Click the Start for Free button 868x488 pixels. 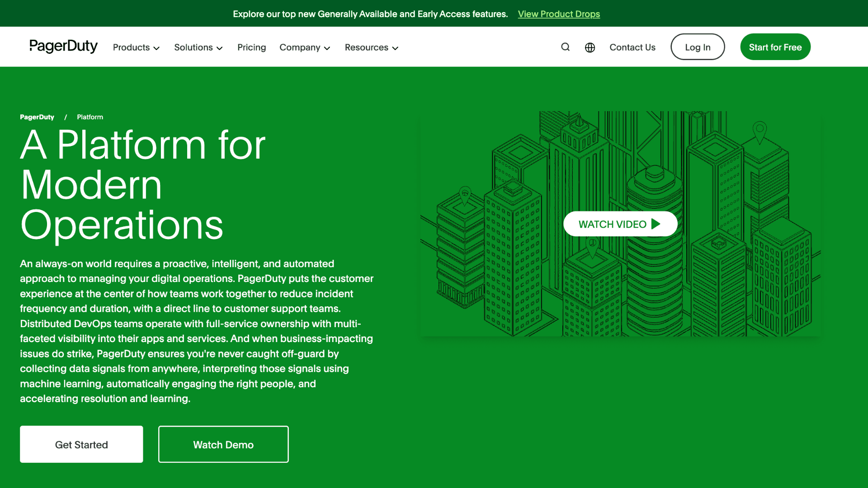[775, 47]
